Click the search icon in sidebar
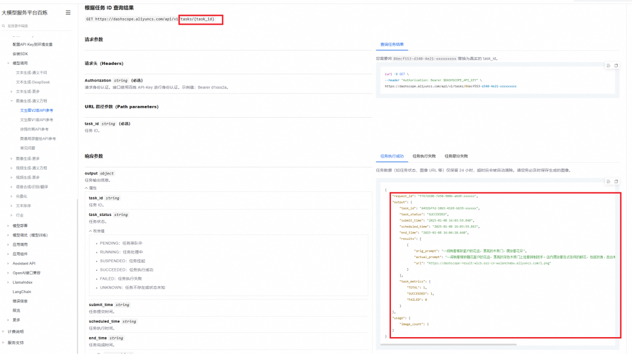The height and width of the screenshot is (364, 632). coord(4,26)
